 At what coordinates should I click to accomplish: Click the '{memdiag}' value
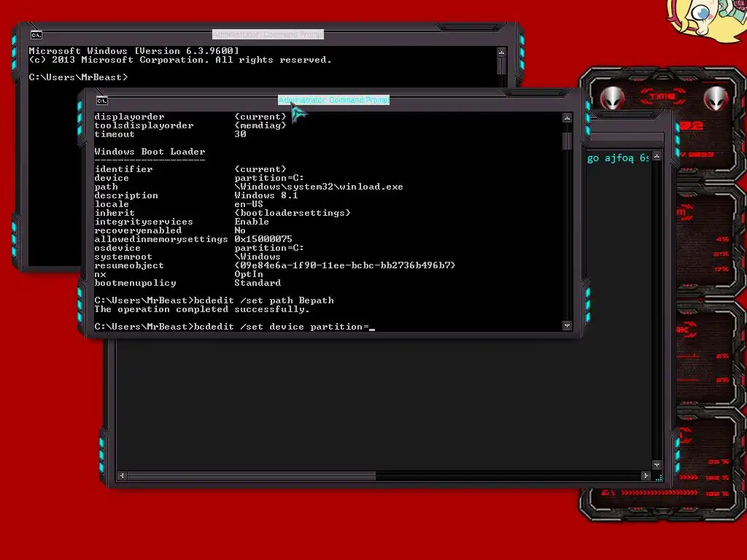pos(260,125)
